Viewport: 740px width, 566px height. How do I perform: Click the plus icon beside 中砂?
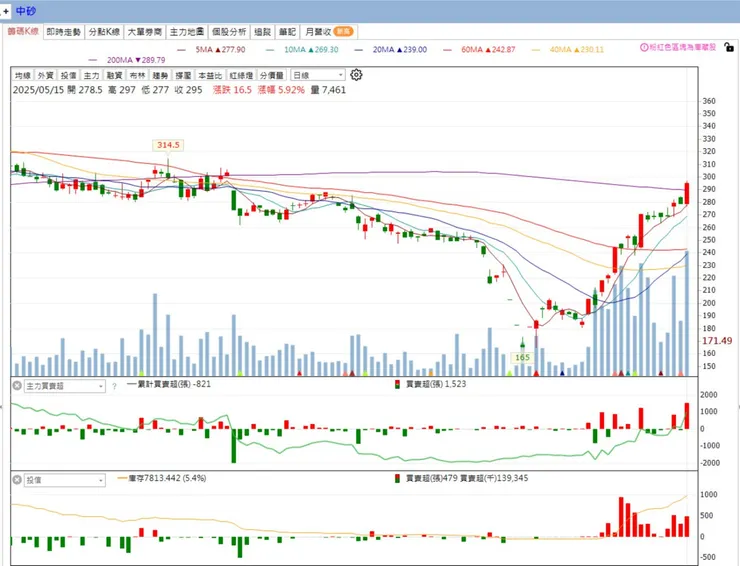click(x=5, y=11)
